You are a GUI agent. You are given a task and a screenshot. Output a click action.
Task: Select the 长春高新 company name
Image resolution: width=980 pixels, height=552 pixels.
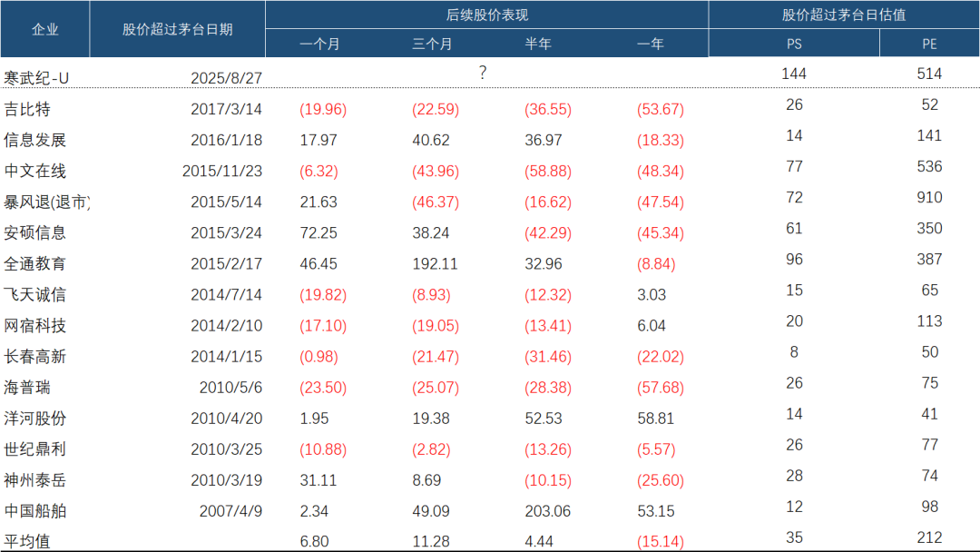click(x=35, y=356)
